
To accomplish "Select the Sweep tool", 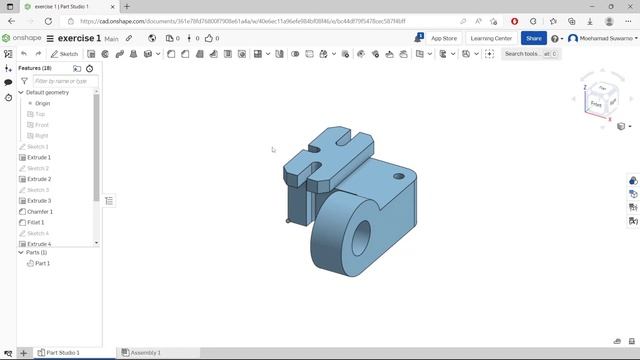I will pos(120,54).
